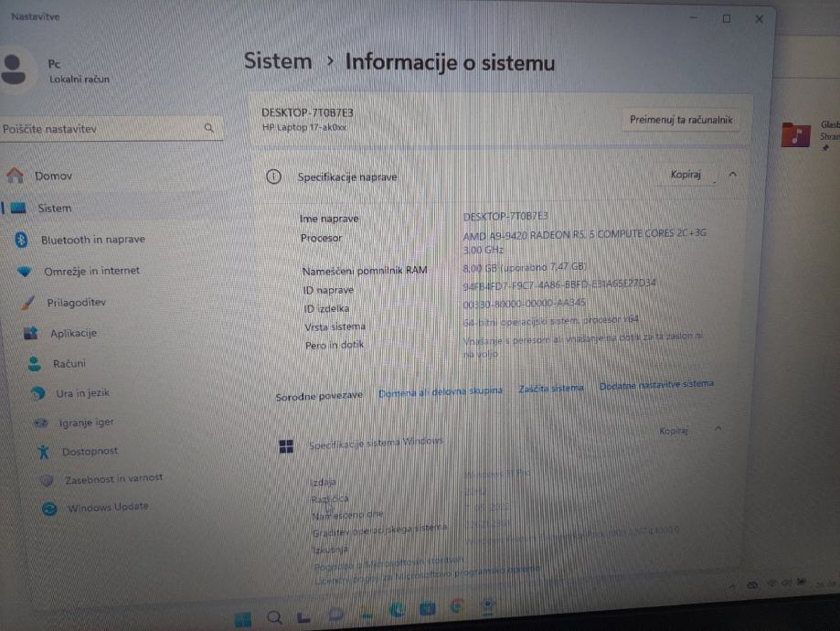Click the Ime naprave value DESKTOP-7T0B7E3

point(505,216)
